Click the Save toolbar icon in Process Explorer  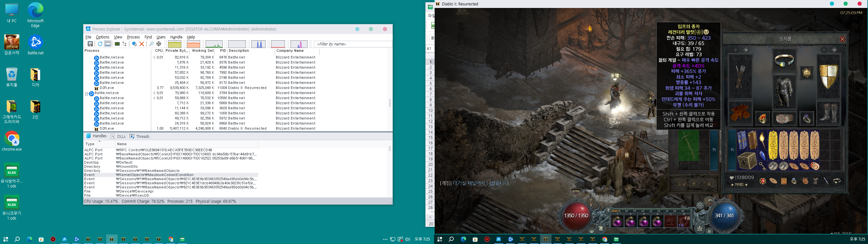pyautogui.click(x=90, y=44)
